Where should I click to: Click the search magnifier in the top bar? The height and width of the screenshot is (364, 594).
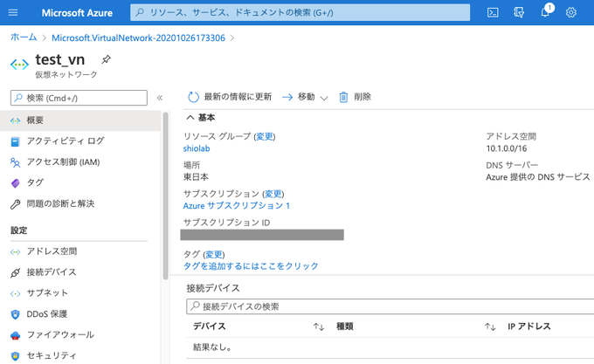point(140,12)
